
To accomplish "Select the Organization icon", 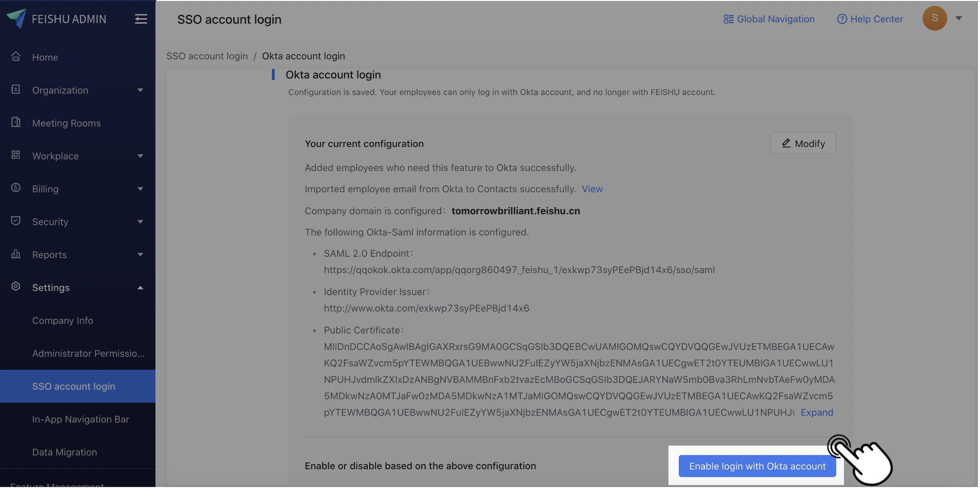I will point(15,90).
